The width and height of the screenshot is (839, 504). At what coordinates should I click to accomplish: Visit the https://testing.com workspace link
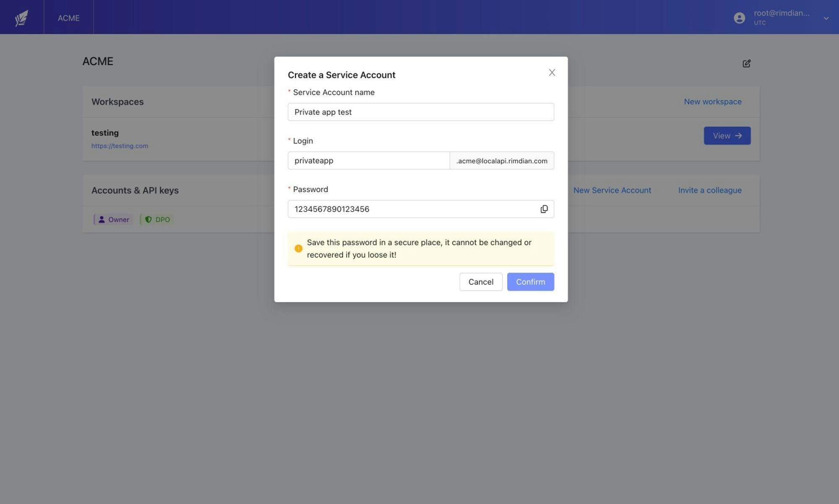click(120, 145)
